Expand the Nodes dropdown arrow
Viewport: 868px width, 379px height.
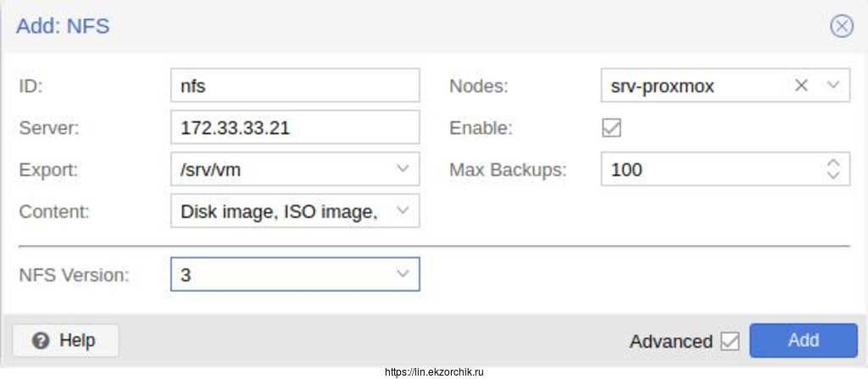click(x=832, y=86)
